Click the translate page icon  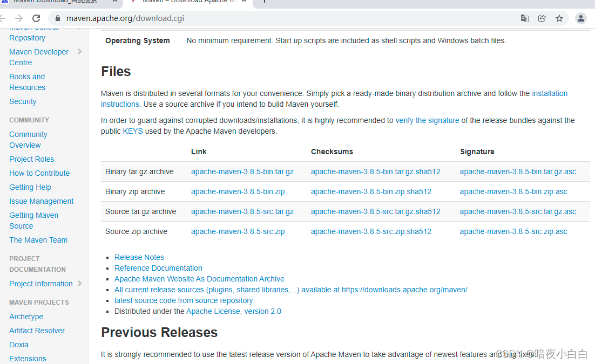pos(524,18)
